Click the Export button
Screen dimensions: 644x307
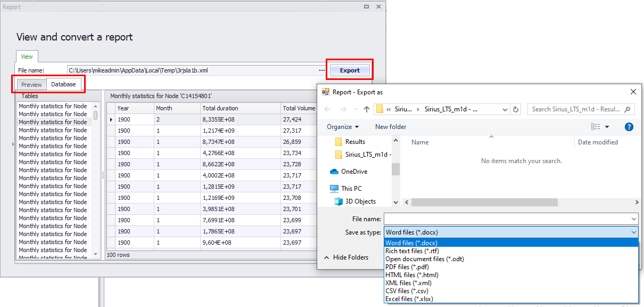coord(350,70)
